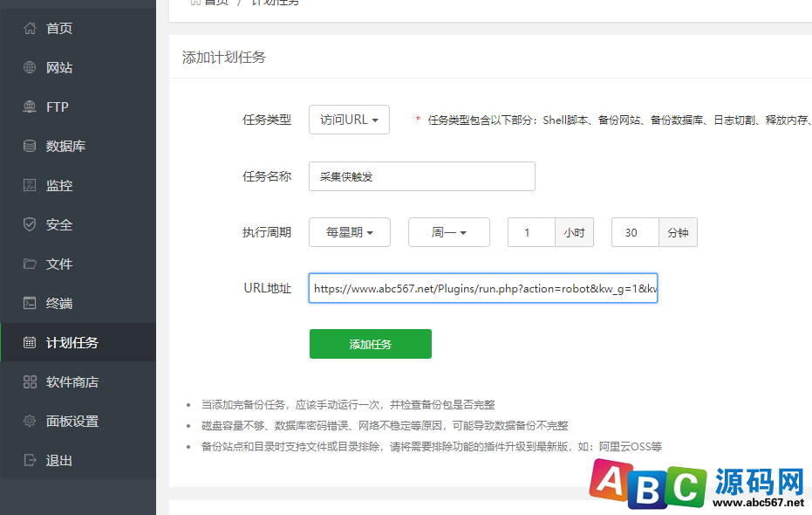Click the grid icon for 软件商店
Screen dimensions: 812x515
click(x=30, y=382)
